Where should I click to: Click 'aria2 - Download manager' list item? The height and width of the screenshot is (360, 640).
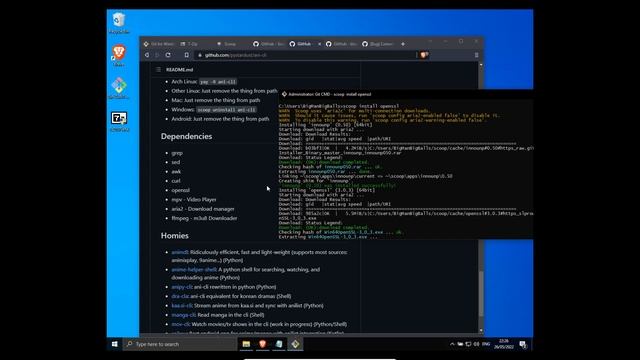pyautogui.click(x=203, y=209)
